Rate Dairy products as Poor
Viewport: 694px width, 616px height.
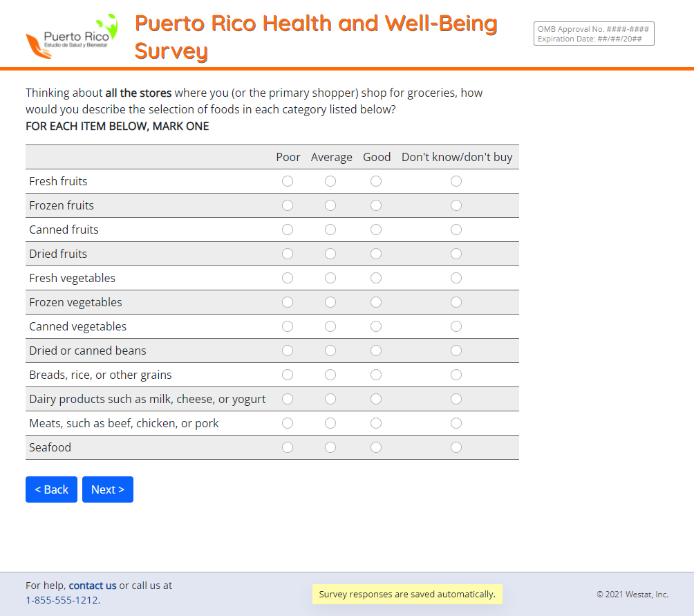point(288,399)
